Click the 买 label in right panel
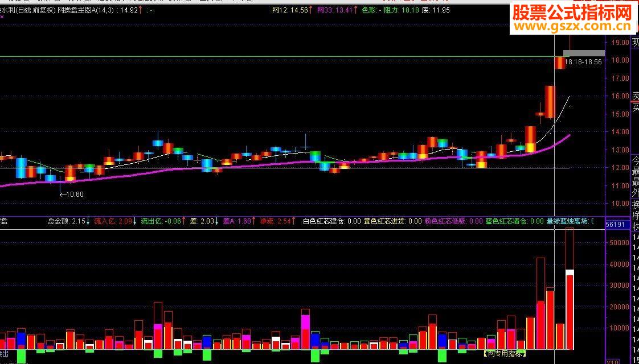The image size is (639, 364). point(636,108)
